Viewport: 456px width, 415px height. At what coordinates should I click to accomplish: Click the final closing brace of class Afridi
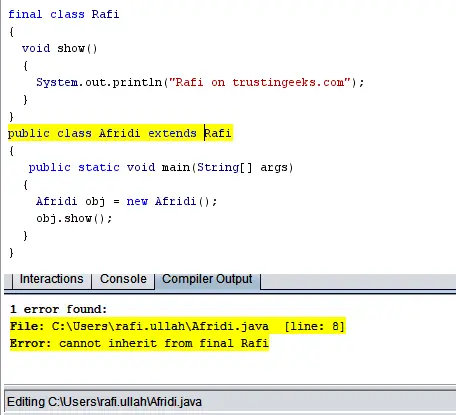11,253
